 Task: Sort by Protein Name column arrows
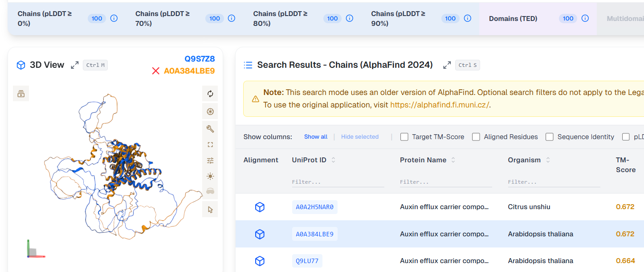tap(453, 160)
